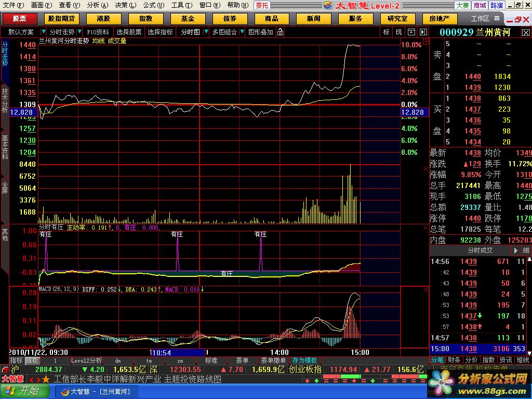The height and width of the screenshot is (399, 532).
Task: Expand the 分时走势 toolbar dropdown arrow
Action: (x=79, y=32)
